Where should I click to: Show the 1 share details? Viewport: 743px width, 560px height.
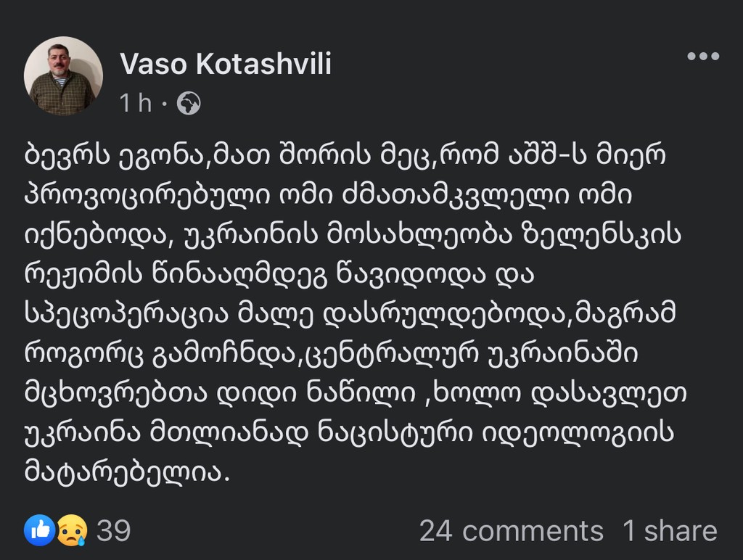click(x=670, y=531)
